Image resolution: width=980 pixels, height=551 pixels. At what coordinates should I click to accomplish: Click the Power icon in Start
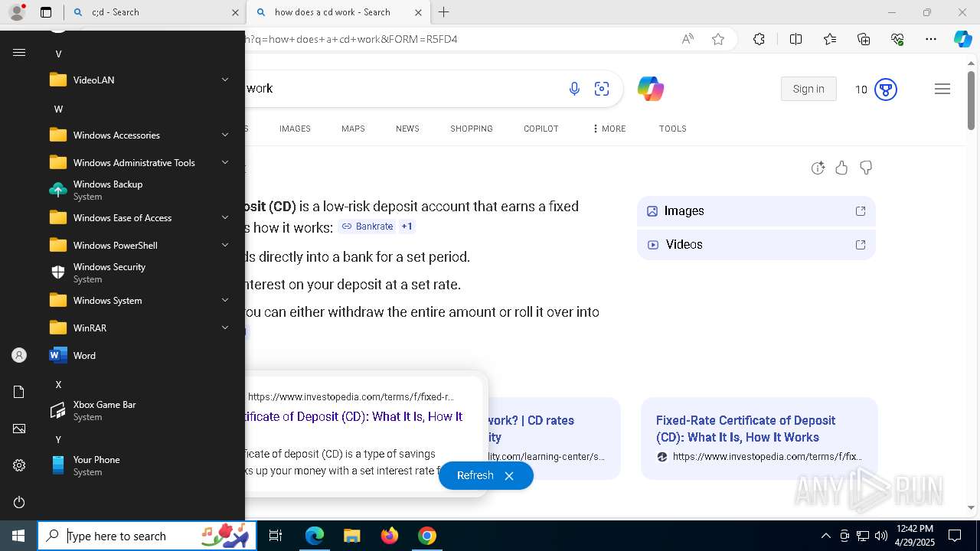[19, 502]
